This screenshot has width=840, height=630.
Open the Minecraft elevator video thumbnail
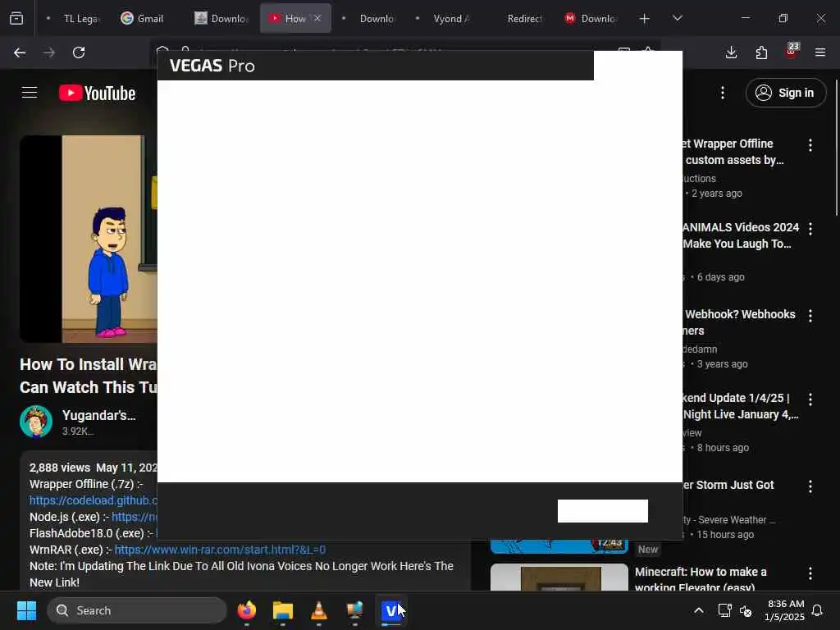[559, 577]
